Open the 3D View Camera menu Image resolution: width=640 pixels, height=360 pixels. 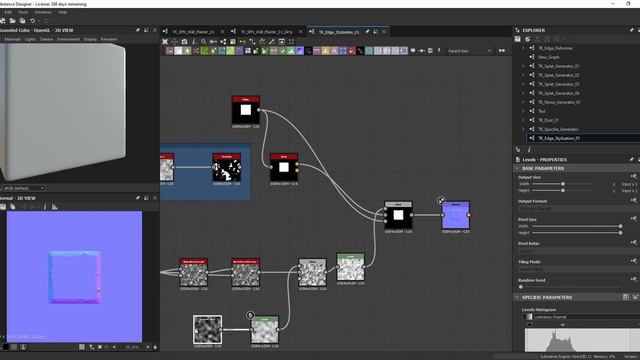47,39
